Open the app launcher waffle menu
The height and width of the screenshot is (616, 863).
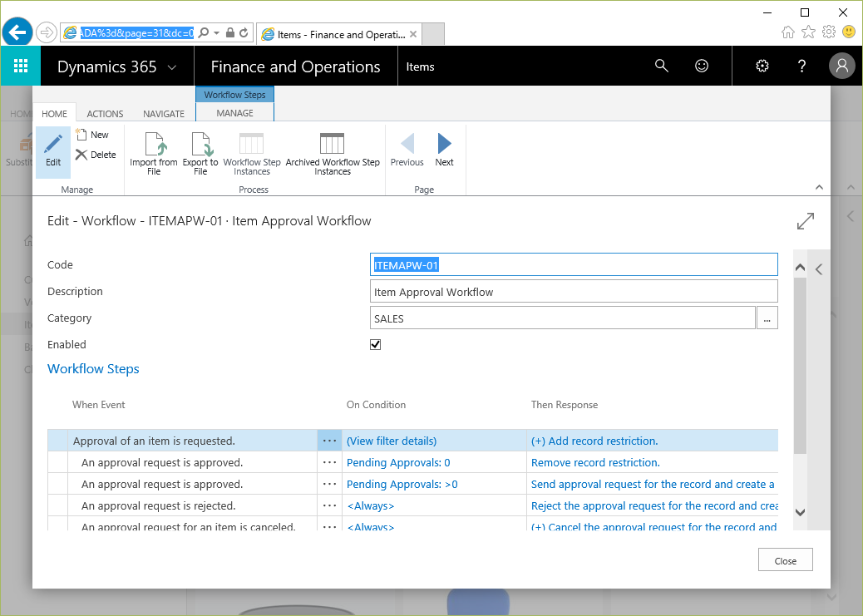tap(20, 66)
